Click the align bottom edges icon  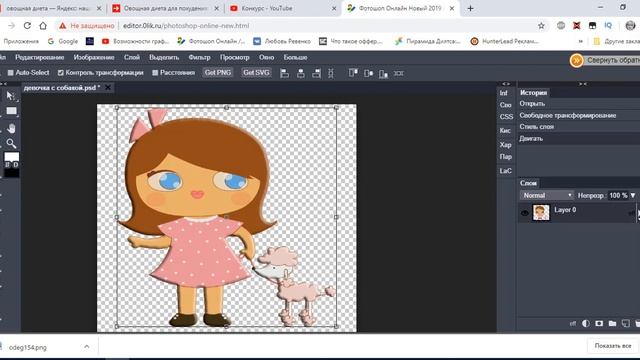383,73
